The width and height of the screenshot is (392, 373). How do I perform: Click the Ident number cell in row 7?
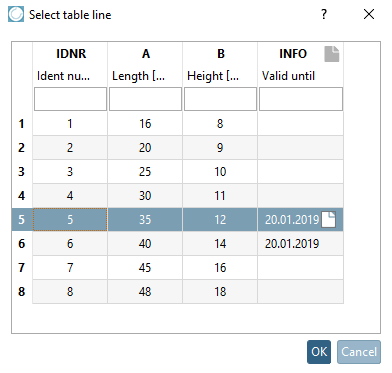tap(70, 268)
